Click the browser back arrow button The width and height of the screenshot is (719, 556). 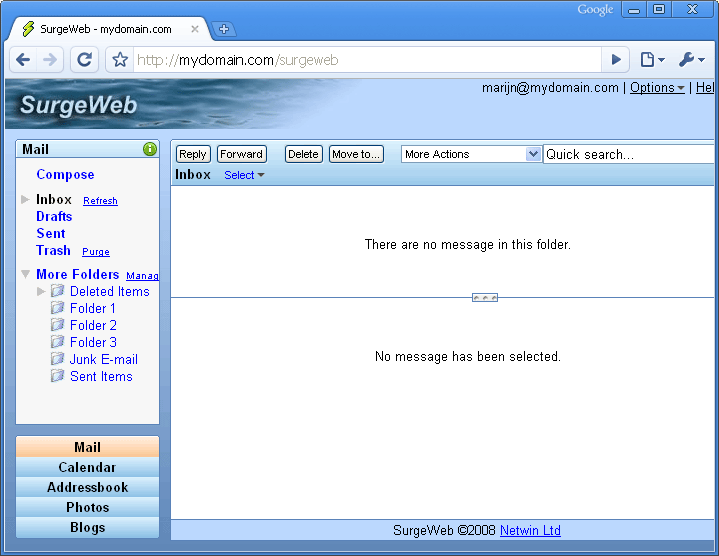coord(24,60)
